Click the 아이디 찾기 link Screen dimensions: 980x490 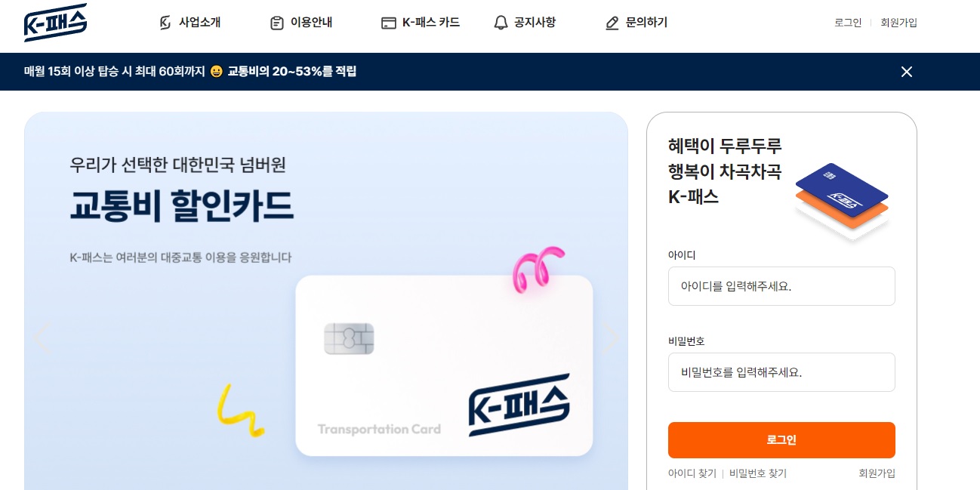click(692, 473)
